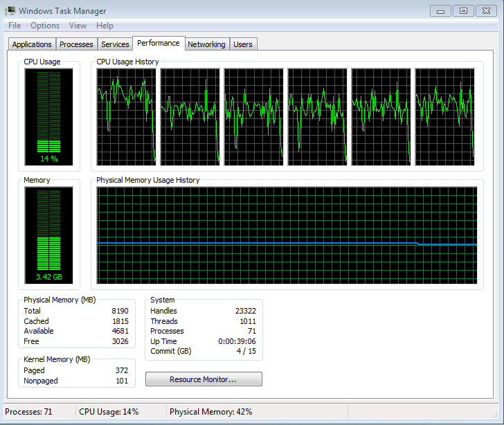This screenshot has height=425, width=504.
Task: Maximize the Task Manager window
Action: pos(463,11)
